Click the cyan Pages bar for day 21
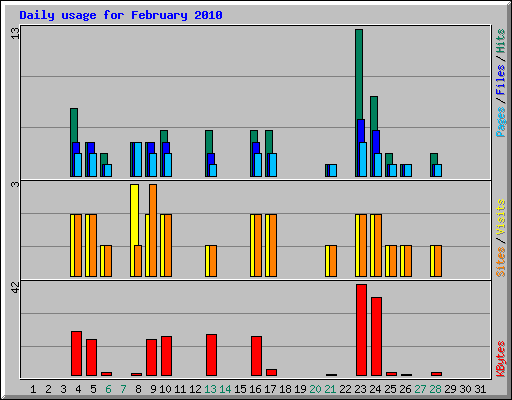The width and height of the screenshot is (512, 400). pos(333,170)
